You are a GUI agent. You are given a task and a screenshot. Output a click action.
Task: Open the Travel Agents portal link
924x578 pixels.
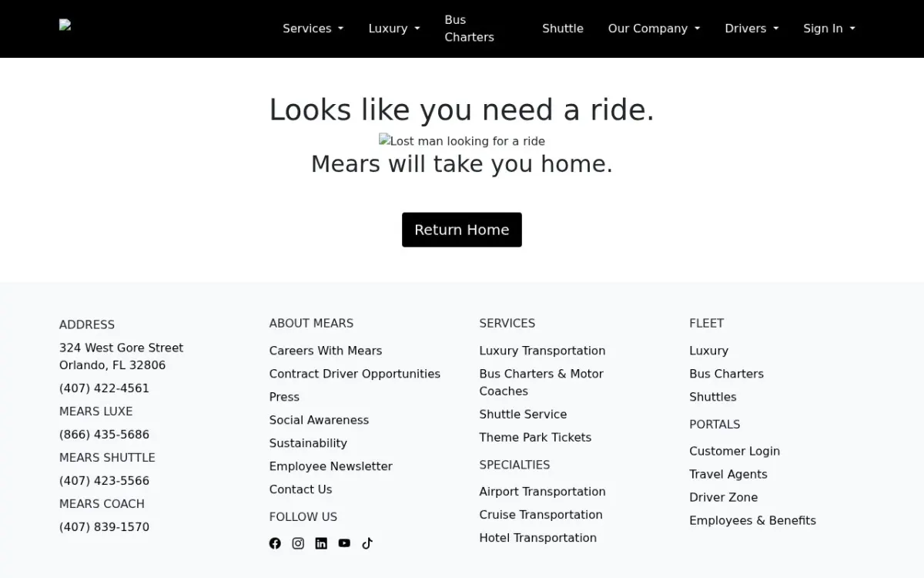[728, 474]
